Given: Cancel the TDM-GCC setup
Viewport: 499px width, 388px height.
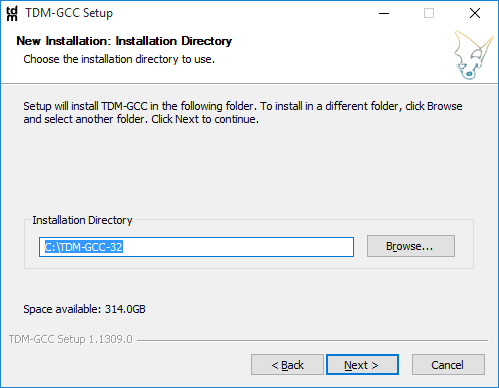Looking at the screenshot, I should coord(448,365).
